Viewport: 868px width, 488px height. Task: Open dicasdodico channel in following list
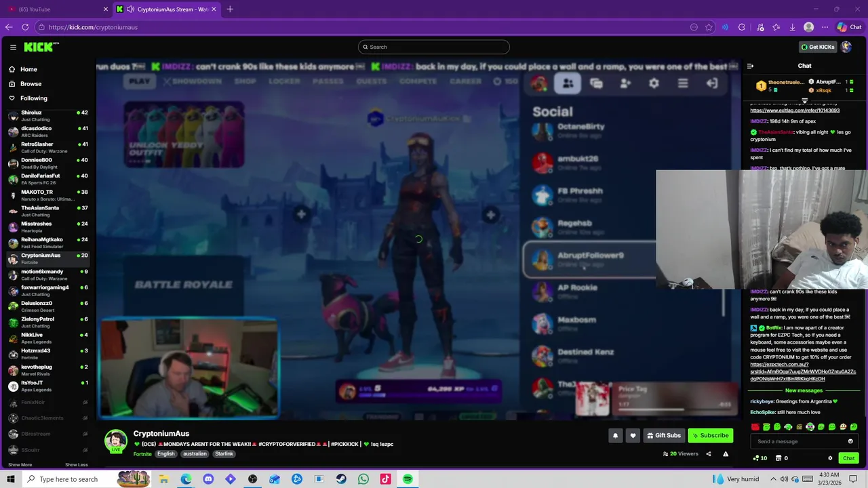pos(47,131)
